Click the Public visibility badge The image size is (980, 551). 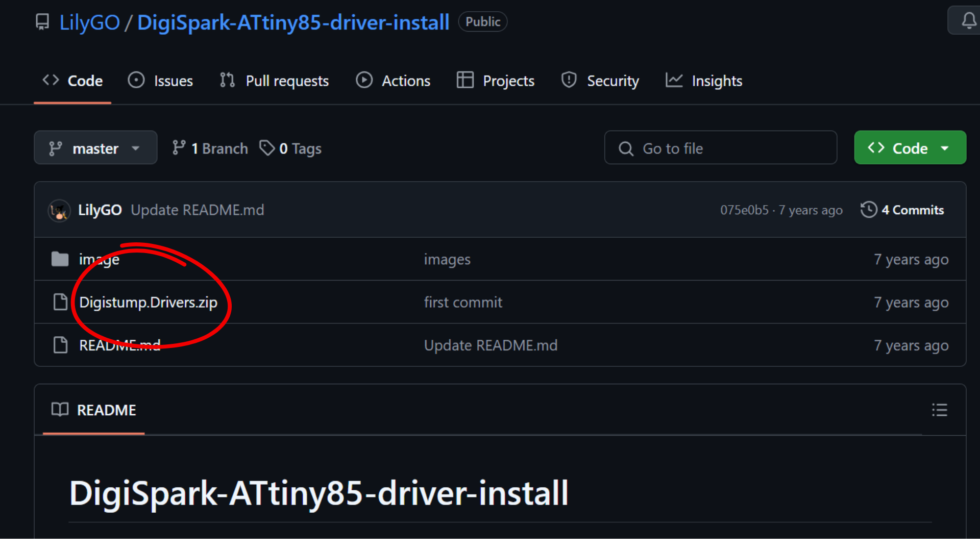pyautogui.click(x=483, y=22)
